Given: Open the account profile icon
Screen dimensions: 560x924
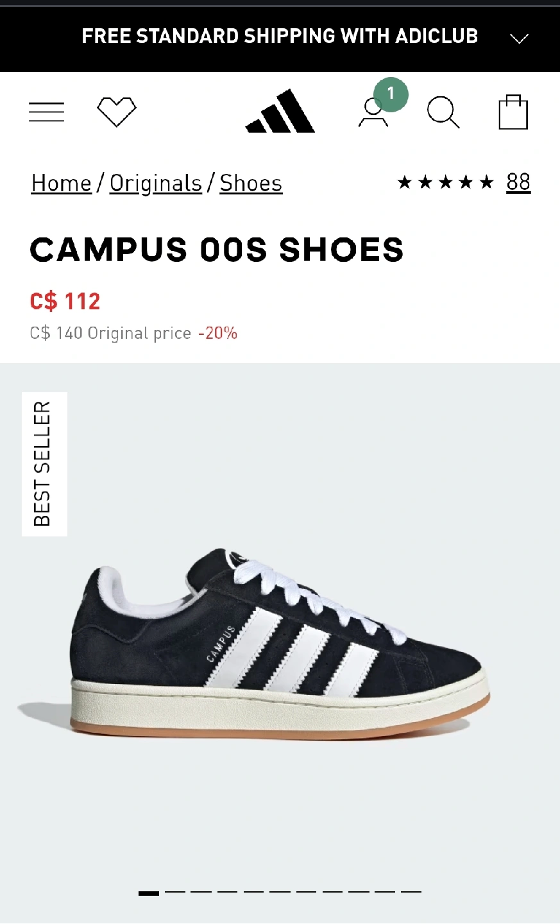Looking at the screenshot, I should [373, 113].
